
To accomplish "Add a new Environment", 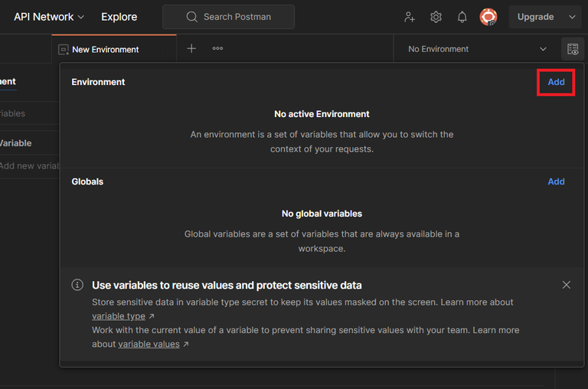I will tap(556, 82).
